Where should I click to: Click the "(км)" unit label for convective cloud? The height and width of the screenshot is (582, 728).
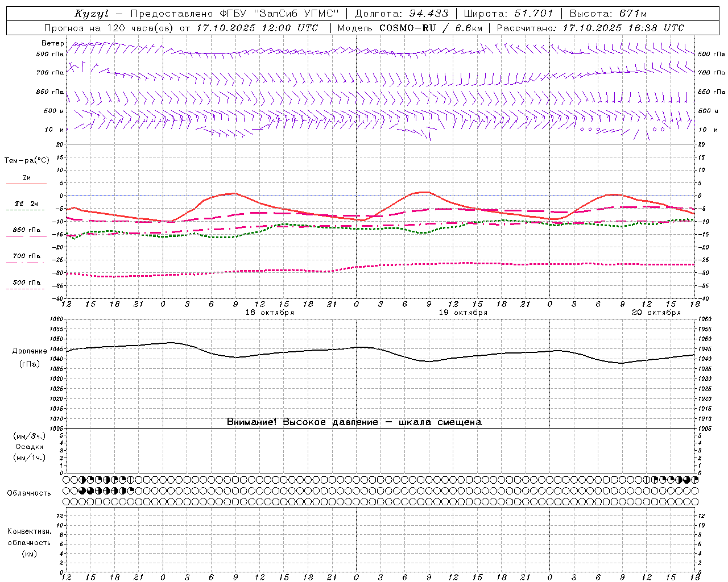tap(30, 554)
